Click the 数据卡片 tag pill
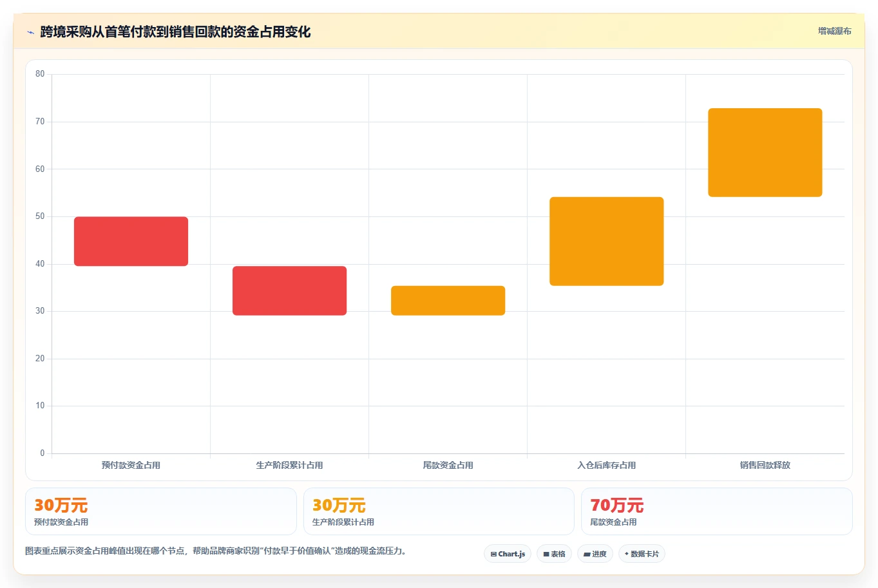The image size is (878, 588). [642, 554]
